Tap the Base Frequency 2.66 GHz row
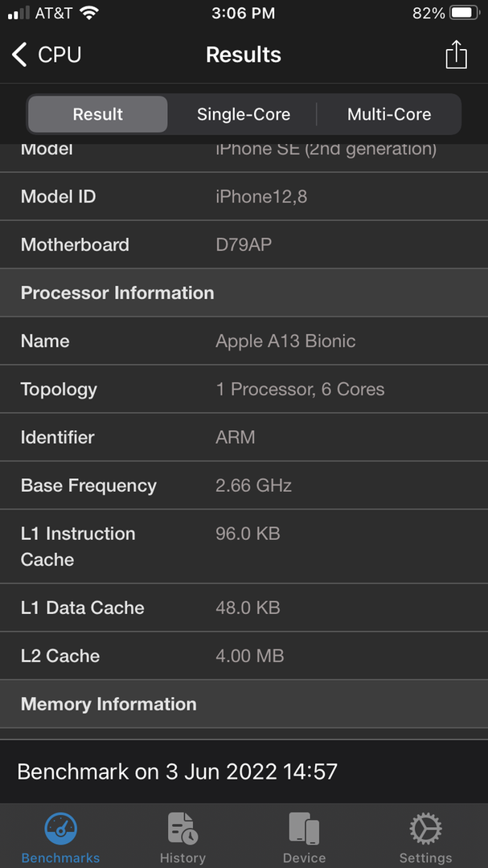 click(x=244, y=485)
